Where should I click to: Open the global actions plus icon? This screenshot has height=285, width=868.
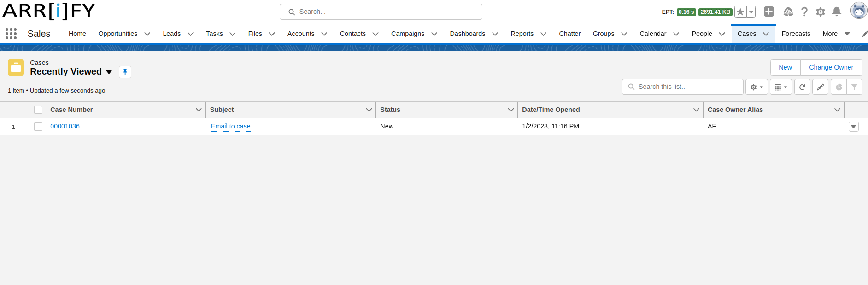pyautogui.click(x=769, y=12)
